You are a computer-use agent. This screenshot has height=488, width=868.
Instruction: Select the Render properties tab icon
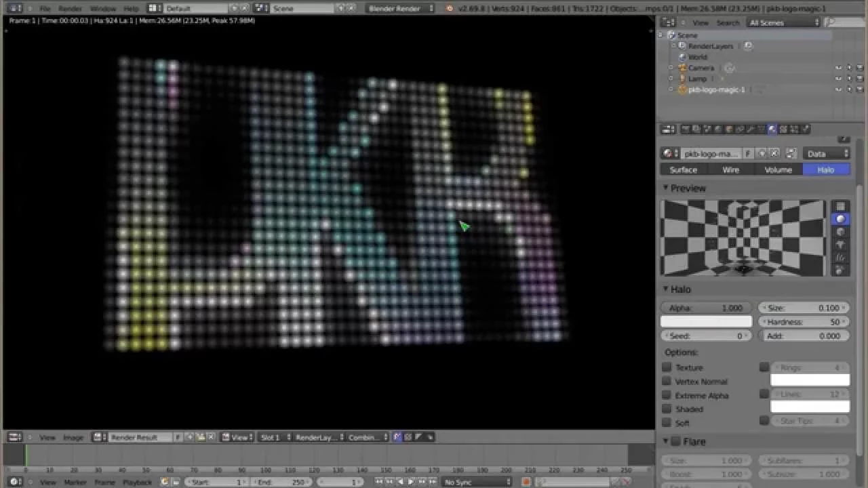(x=686, y=129)
